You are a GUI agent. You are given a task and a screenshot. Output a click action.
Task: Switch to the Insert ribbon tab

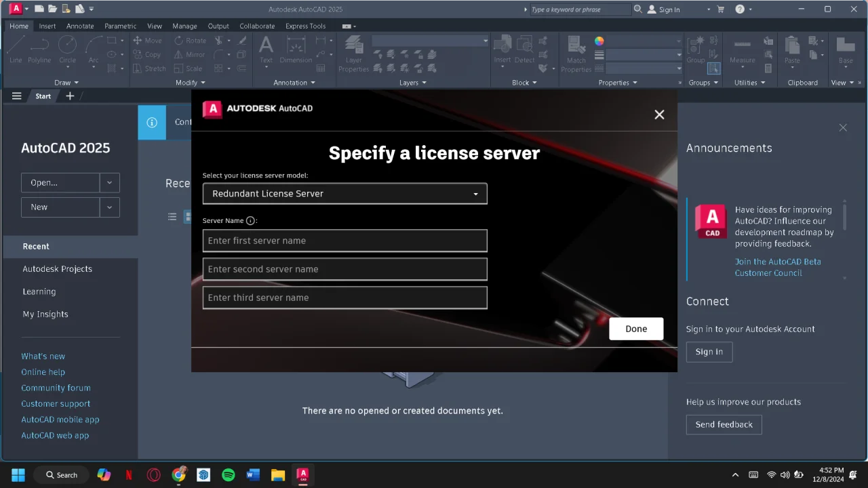point(47,26)
